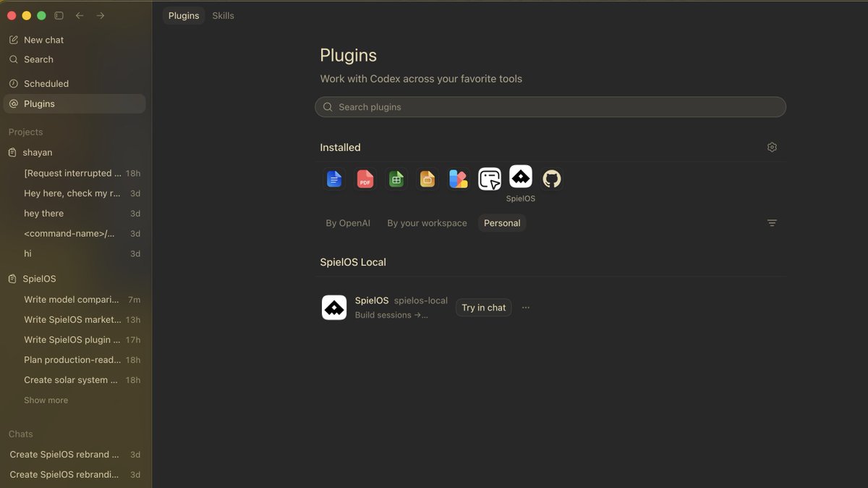Select the Personal plugins filter
This screenshot has height=488, width=868.
pos(502,223)
